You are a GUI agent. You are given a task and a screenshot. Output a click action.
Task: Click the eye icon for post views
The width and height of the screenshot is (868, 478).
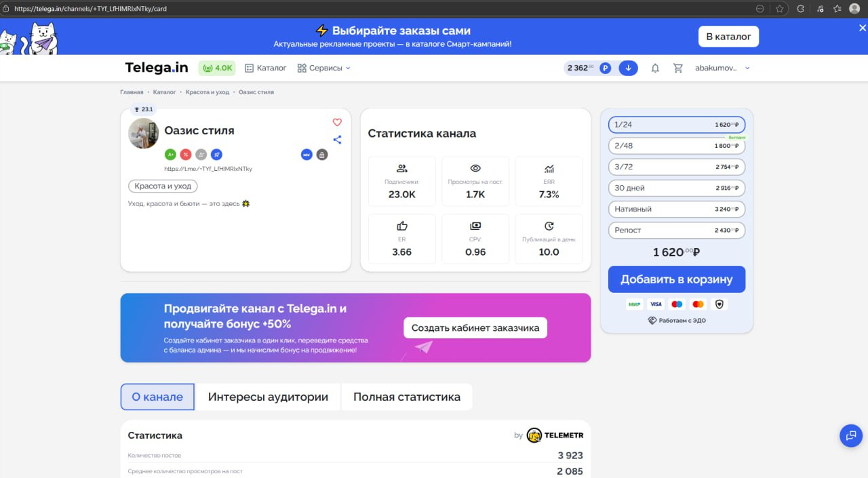(475, 169)
